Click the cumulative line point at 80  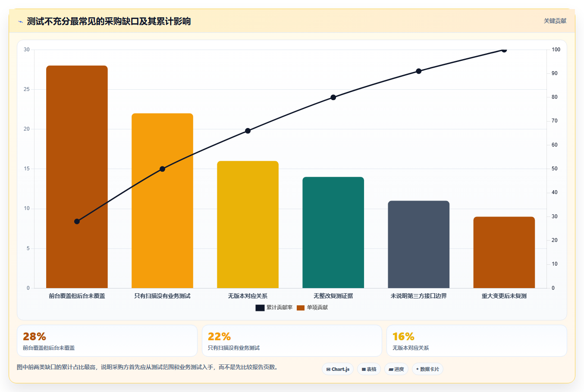tap(333, 97)
